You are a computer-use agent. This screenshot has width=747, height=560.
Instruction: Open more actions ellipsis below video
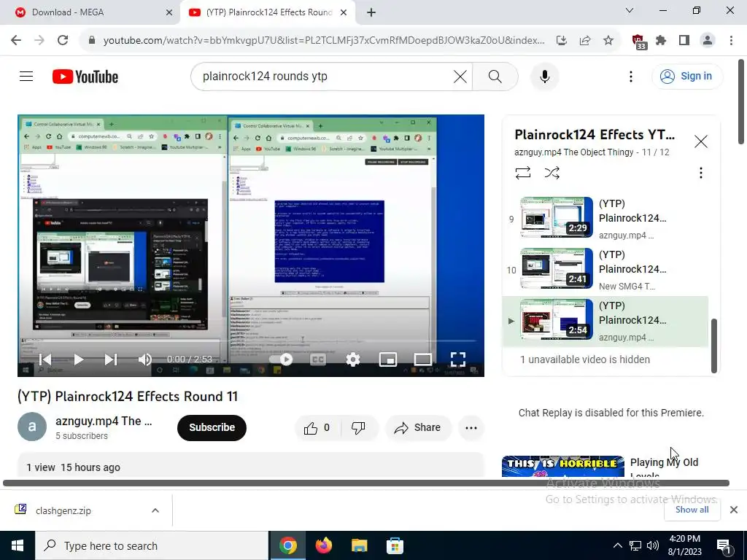pyautogui.click(x=471, y=427)
